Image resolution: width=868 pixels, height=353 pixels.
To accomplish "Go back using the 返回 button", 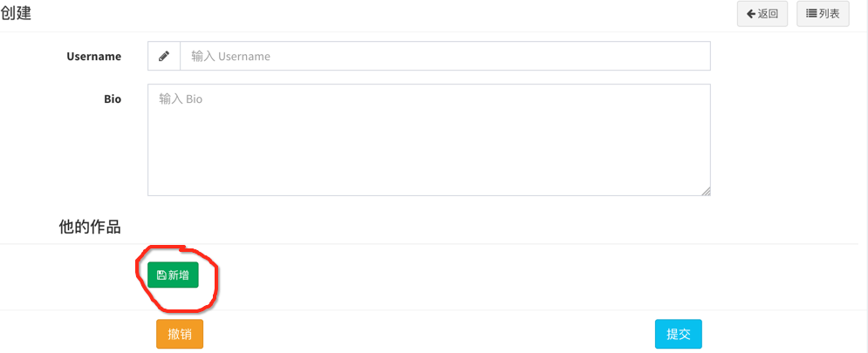I will click(x=762, y=14).
